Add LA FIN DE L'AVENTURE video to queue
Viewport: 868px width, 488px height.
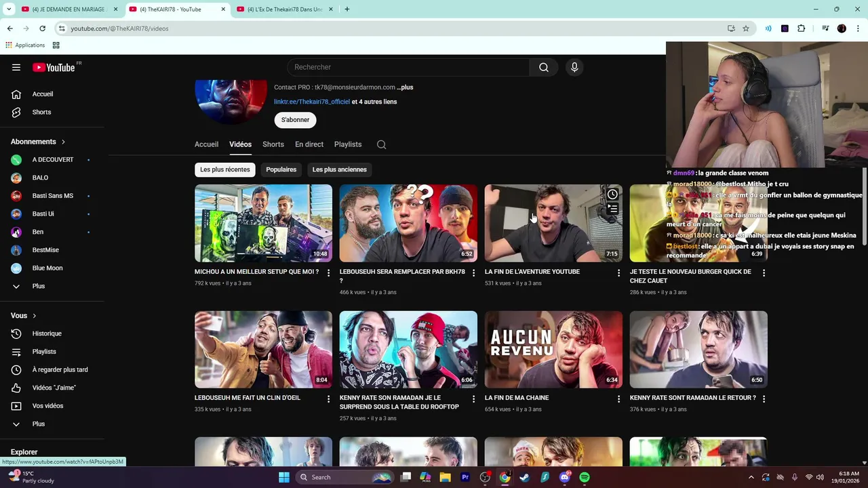point(612,209)
